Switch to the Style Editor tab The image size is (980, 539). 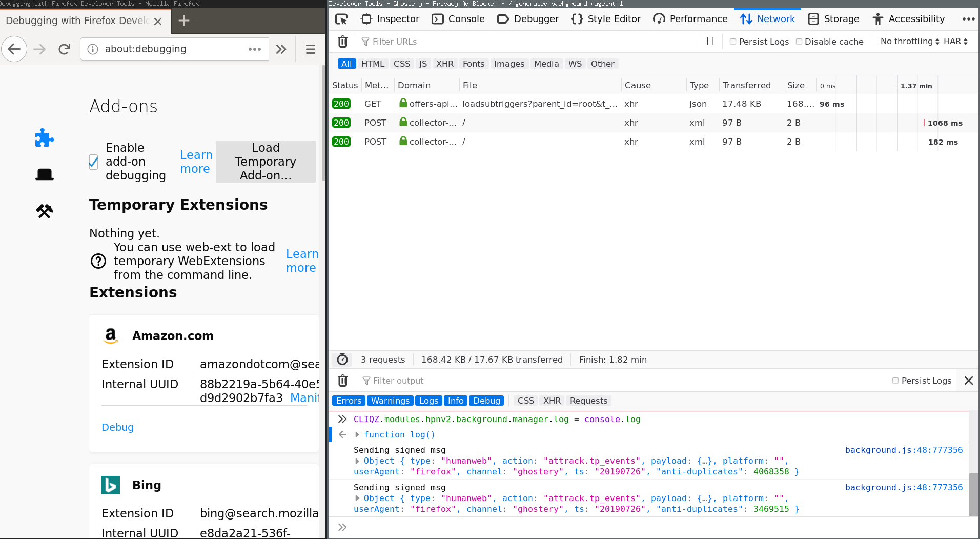coord(606,19)
